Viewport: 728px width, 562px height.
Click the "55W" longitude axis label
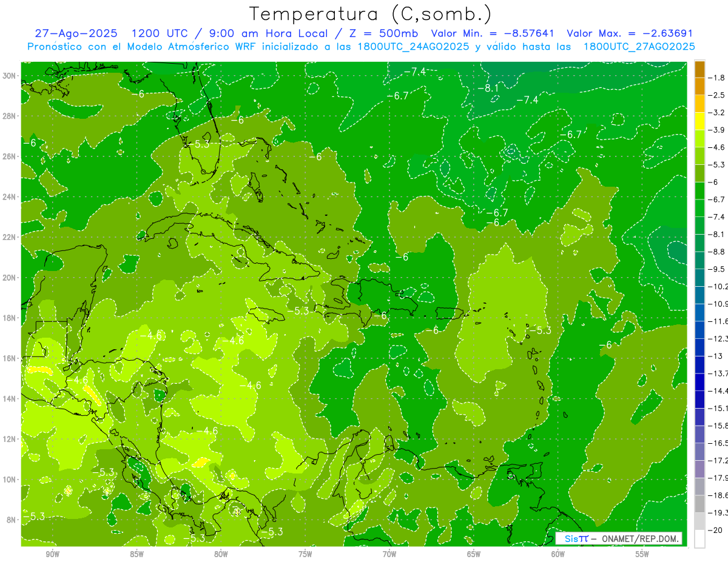[x=642, y=554]
